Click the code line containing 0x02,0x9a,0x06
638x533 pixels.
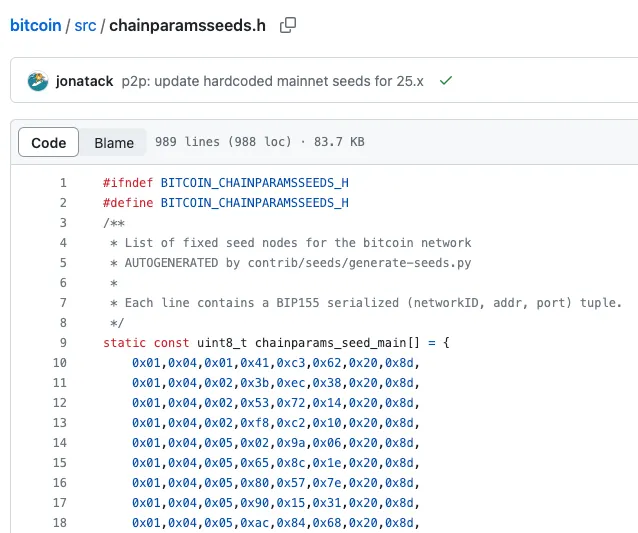(276, 443)
